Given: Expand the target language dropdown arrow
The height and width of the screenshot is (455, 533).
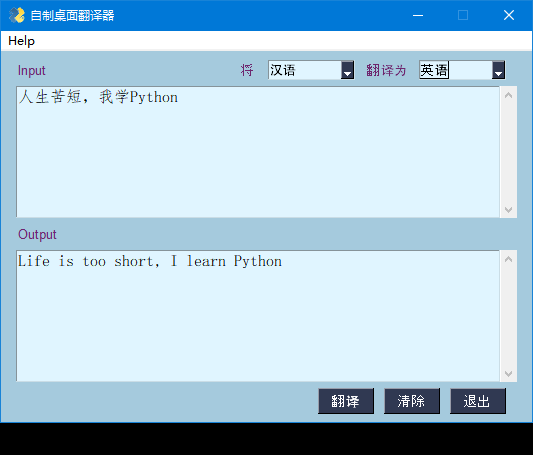Looking at the screenshot, I should coord(498,70).
